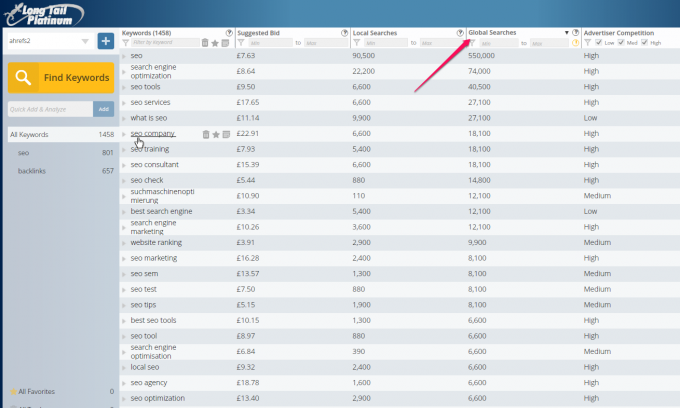Expand the seo consultant row
The height and width of the screenshot is (408, 680).
pyautogui.click(x=124, y=166)
